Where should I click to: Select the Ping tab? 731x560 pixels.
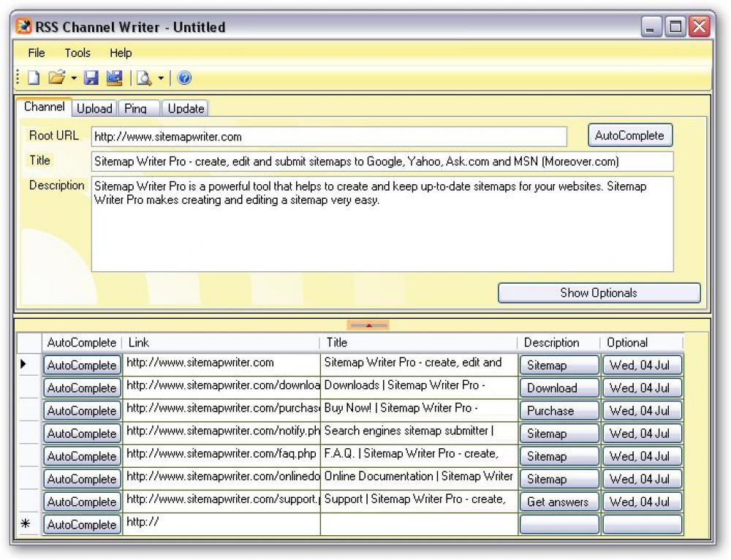click(x=137, y=107)
